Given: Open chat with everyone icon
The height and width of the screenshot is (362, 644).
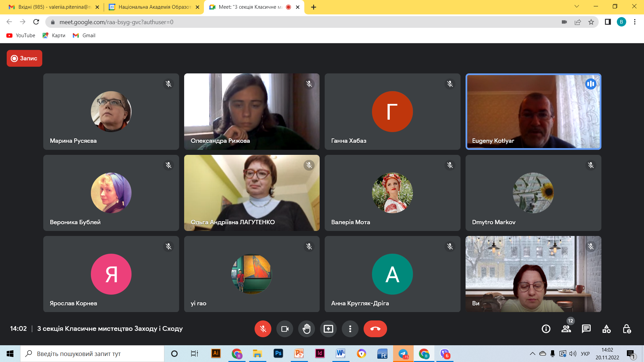Looking at the screenshot, I should click(586, 329).
